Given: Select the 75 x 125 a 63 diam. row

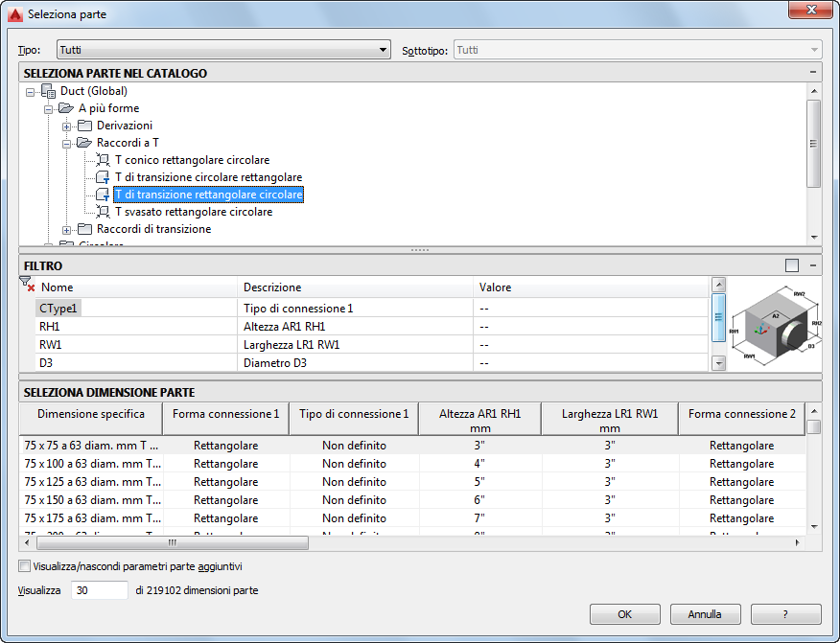Looking at the screenshot, I should (x=412, y=482).
